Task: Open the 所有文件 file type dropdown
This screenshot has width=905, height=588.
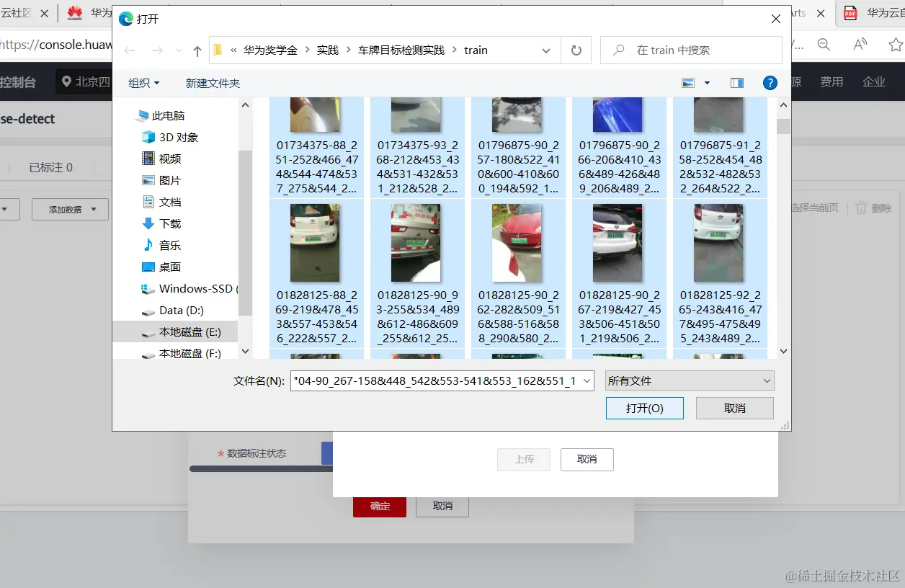Action: click(x=688, y=380)
